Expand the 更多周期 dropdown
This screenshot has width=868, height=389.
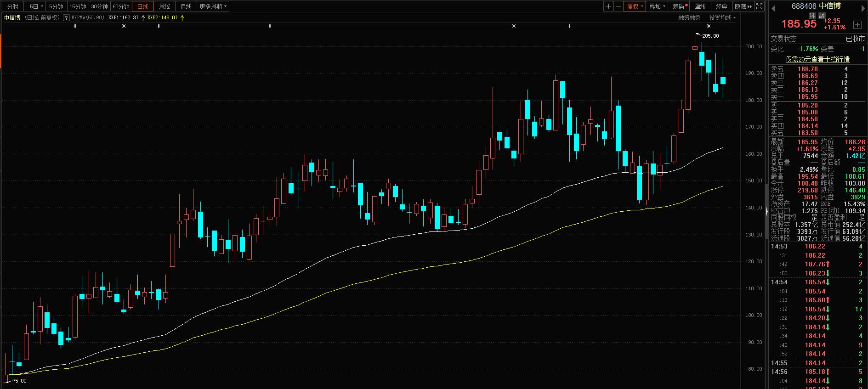pyautogui.click(x=213, y=6)
